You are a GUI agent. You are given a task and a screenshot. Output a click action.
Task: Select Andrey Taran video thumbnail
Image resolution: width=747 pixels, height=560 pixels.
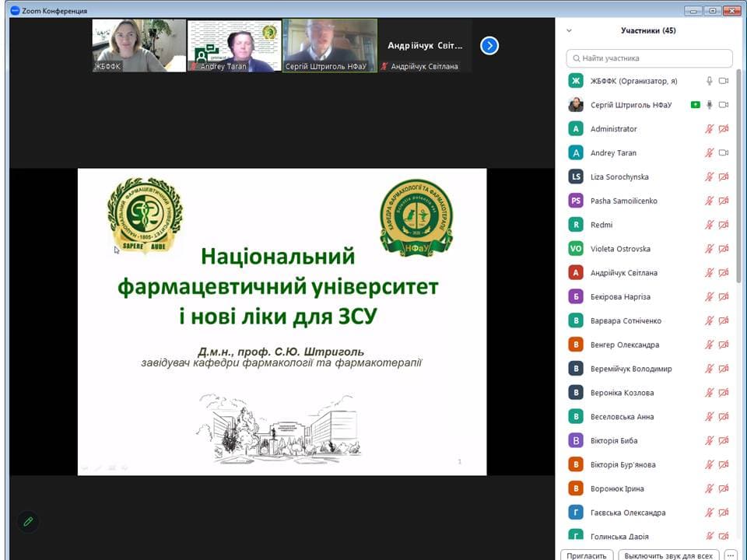click(234, 46)
